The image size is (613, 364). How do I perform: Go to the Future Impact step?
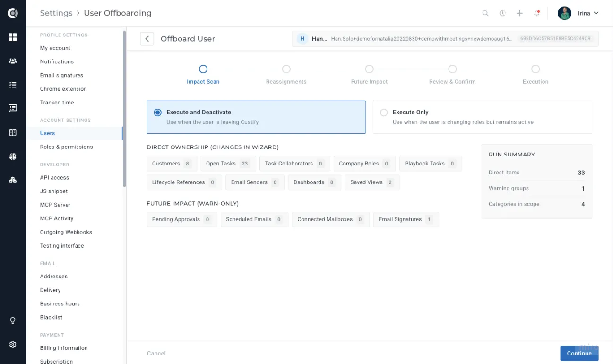pos(369,75)
